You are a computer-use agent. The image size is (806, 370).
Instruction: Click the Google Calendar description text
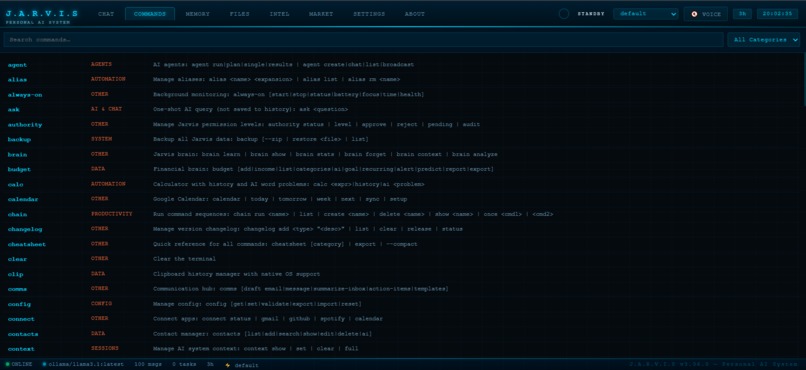tap(280, 199)
